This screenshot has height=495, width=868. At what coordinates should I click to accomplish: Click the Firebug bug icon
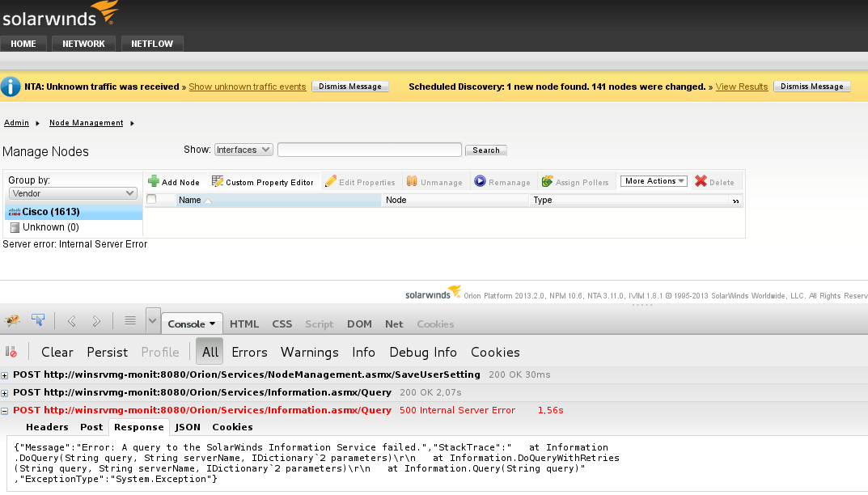(x=12, y=320)
